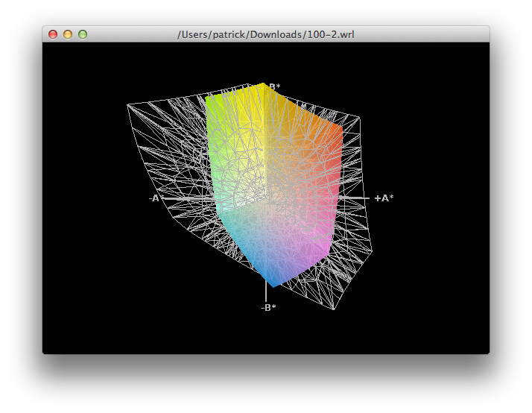Click the -A* axis label

click(156, 198)
